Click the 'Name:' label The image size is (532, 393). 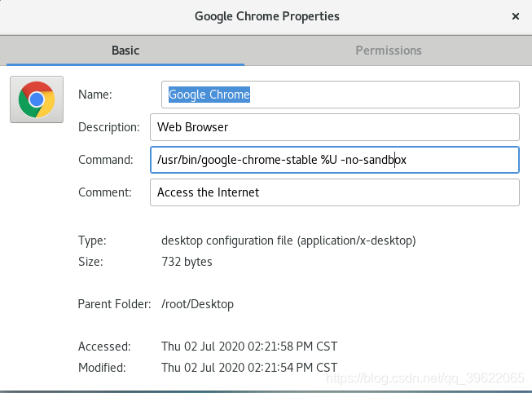(x=95, y=95)
